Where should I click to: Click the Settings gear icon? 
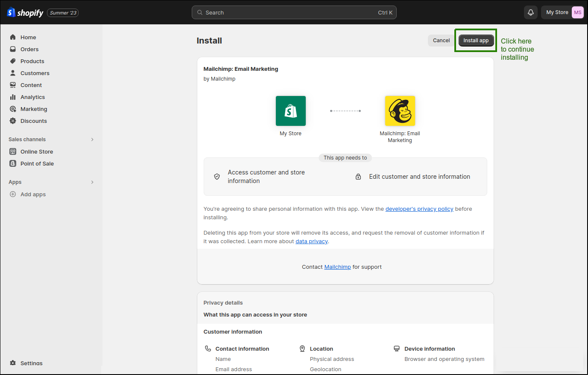pos(13,363)
